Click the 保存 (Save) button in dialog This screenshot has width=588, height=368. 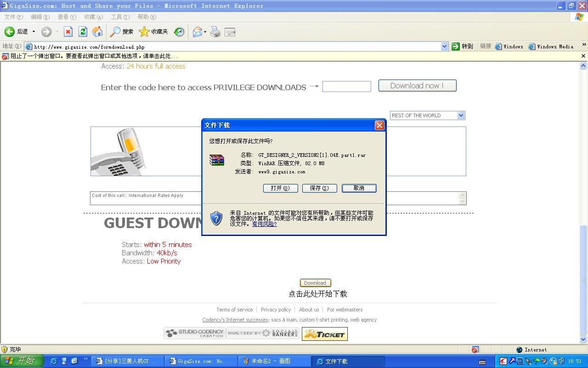319,188
